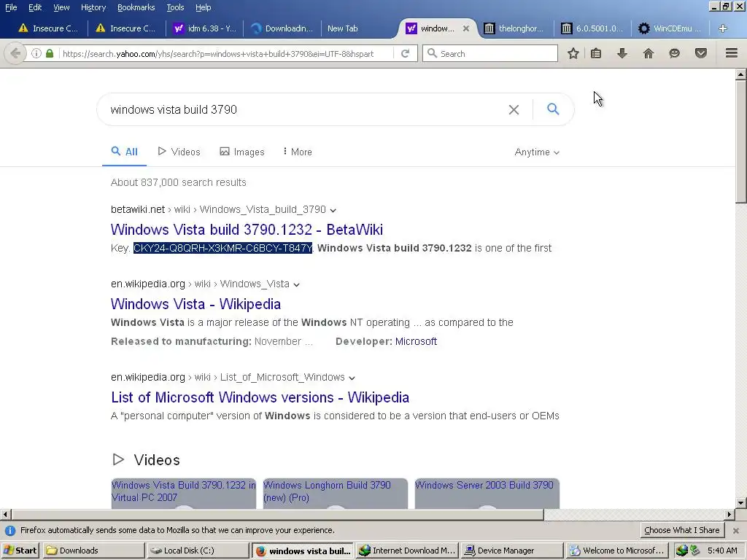Switch to the Downloads folder taskbar item
747x560 pixels.
[x=93, y=551]
